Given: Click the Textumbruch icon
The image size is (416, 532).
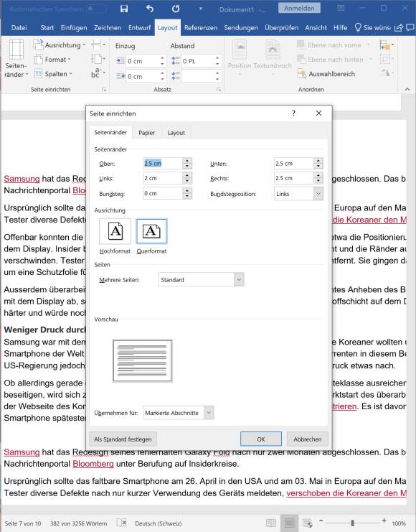Looking at the screenshot, I should click(273, 58).
